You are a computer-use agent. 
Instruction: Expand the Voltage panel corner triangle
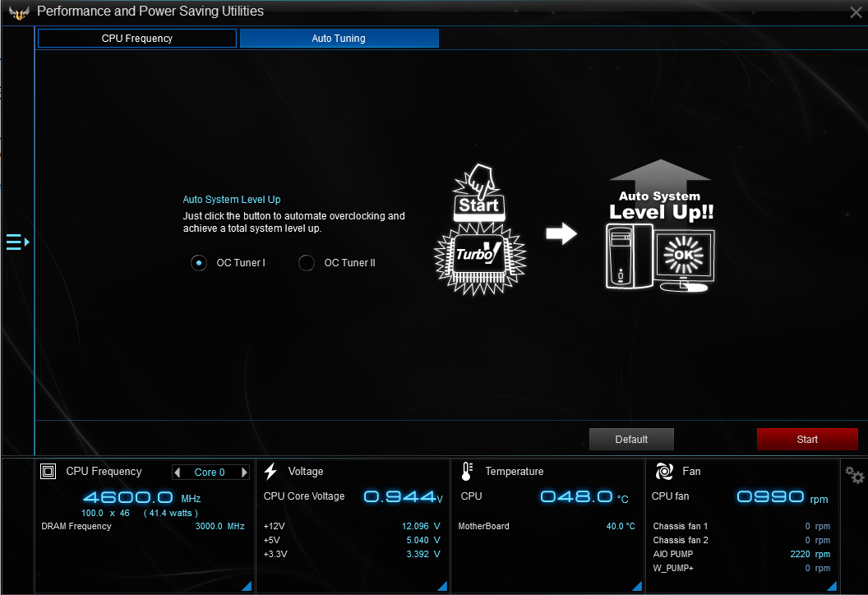point(442,586)
